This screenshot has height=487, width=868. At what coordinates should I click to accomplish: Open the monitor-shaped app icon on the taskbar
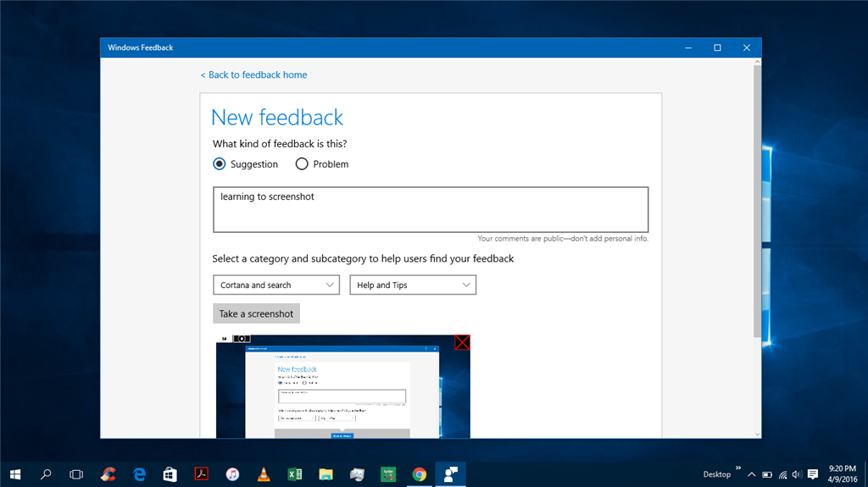point(357,474)
